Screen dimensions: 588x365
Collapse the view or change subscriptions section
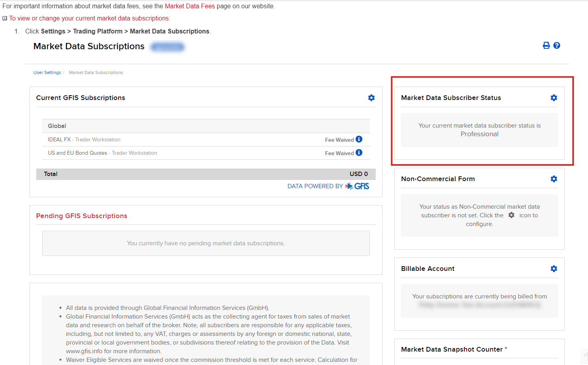[5, 18]
